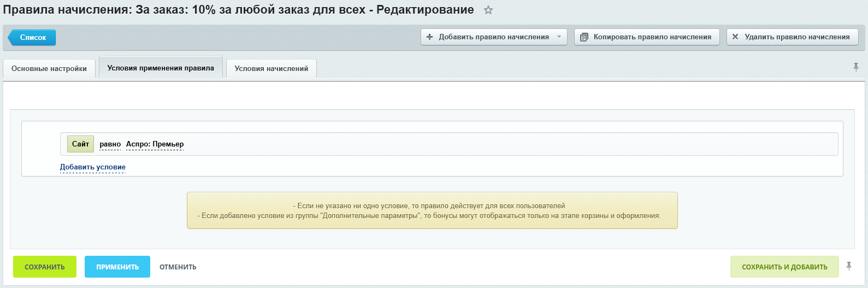Screen dimensions: 868x288
Task: Expand the arrow on Добавить правило начисления
Action: point(559,37)
